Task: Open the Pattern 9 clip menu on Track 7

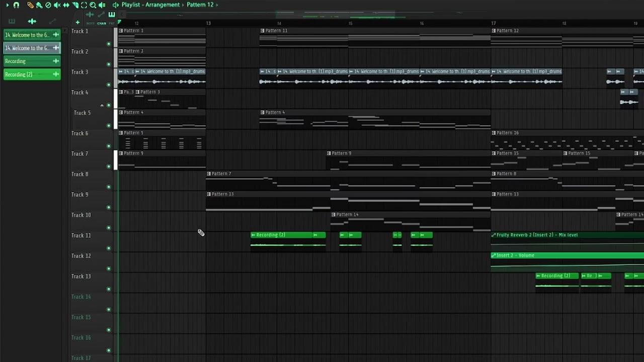Action: (329, 153)
